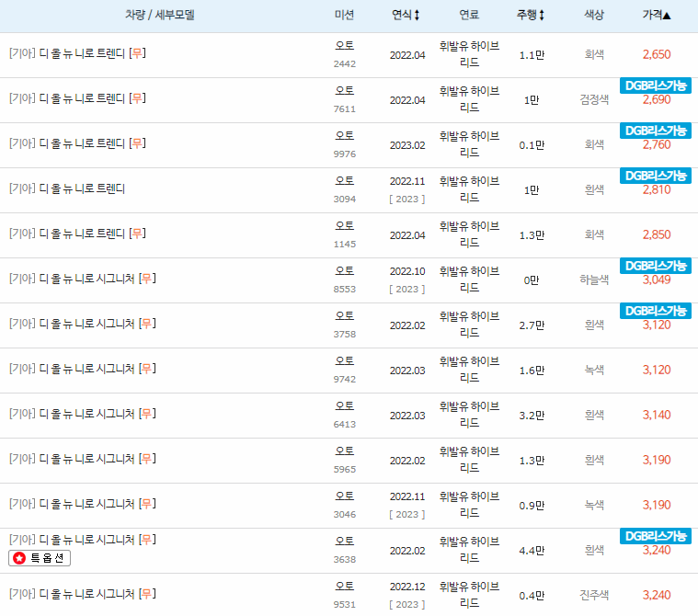Click the 특옵션 star badge
The width and height of the screenshot is (698, 616).
40,558
